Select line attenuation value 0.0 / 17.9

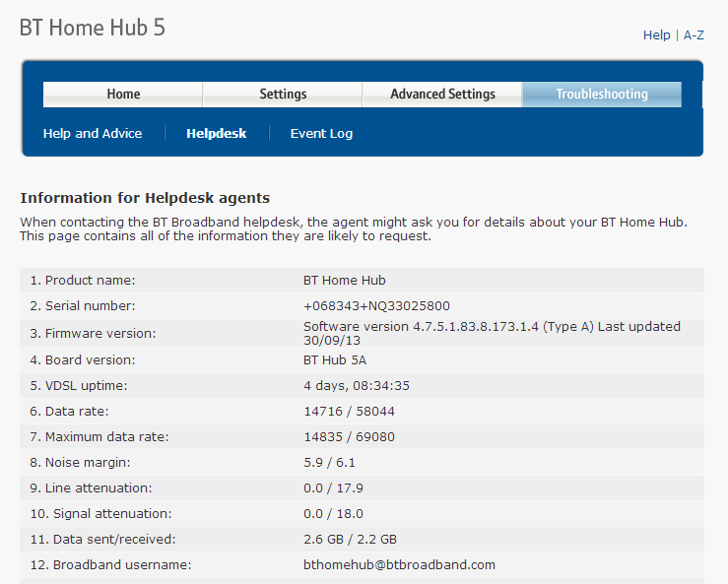pos(333,487)
